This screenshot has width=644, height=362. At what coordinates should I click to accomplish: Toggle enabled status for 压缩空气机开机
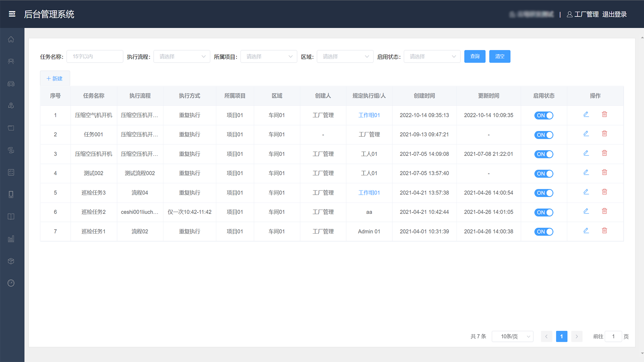544,115
